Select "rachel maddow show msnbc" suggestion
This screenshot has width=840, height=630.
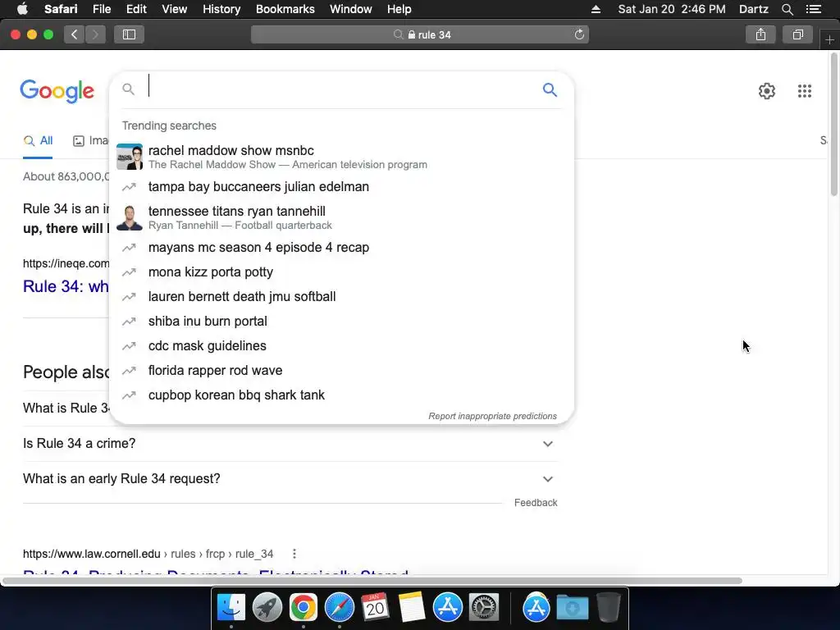pyautogui.click(x=341, y=157)
